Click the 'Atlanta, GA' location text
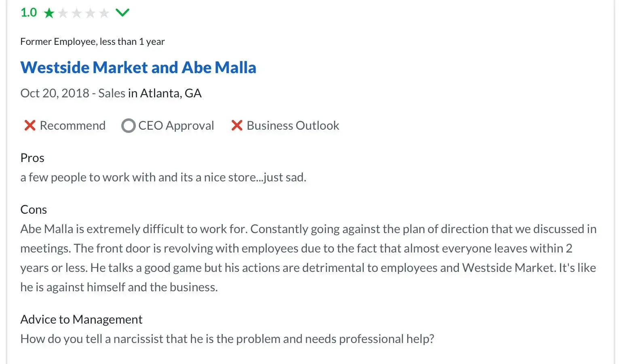Viewport: 621px width, 364px height. point(171,93)
